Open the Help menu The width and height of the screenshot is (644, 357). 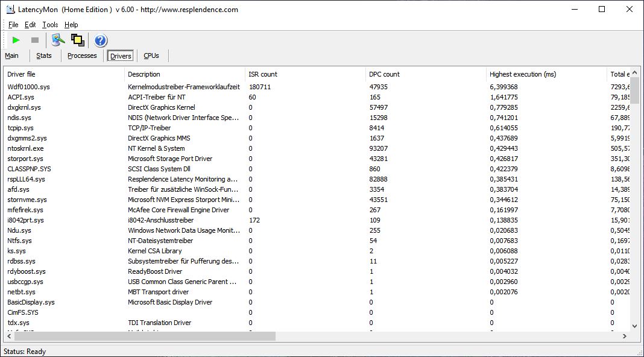pos(71,25)
